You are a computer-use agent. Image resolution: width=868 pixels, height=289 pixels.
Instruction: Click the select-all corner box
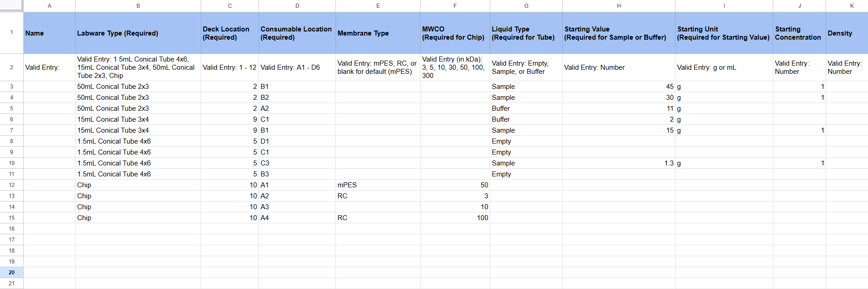pyautogui.click(x=11, y=5)
